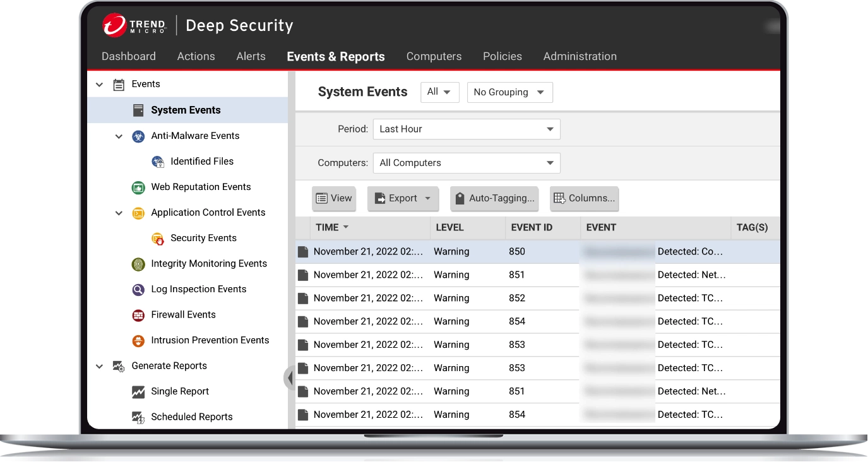Click the Web Reputation Events icon
Image resolution: width=868 pixels, height=462 pixels.
pos(138,187)
